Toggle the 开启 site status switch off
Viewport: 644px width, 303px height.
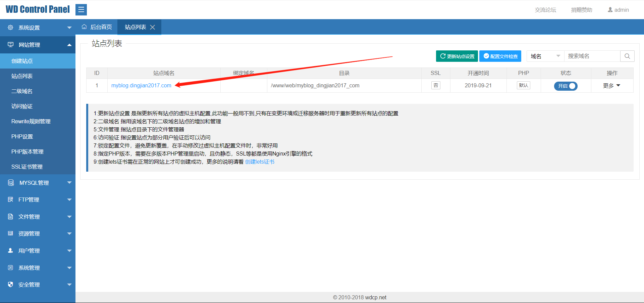(566, 86)
